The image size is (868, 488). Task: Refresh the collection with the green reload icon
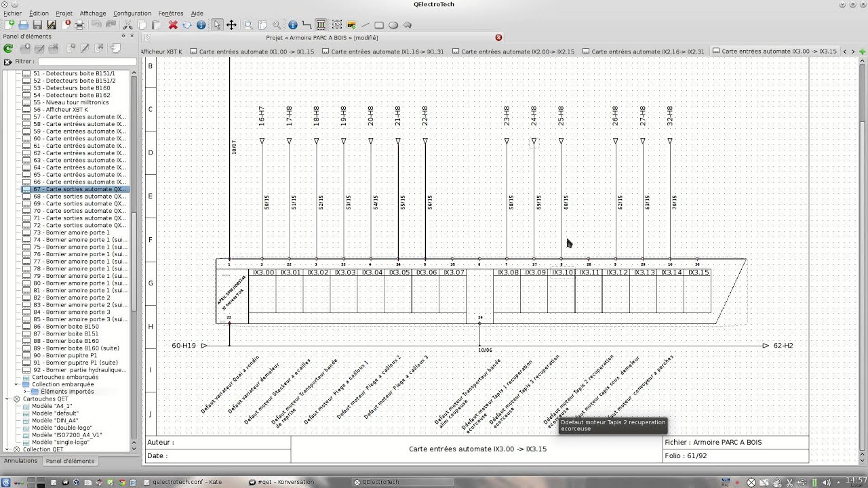point(7,48)
